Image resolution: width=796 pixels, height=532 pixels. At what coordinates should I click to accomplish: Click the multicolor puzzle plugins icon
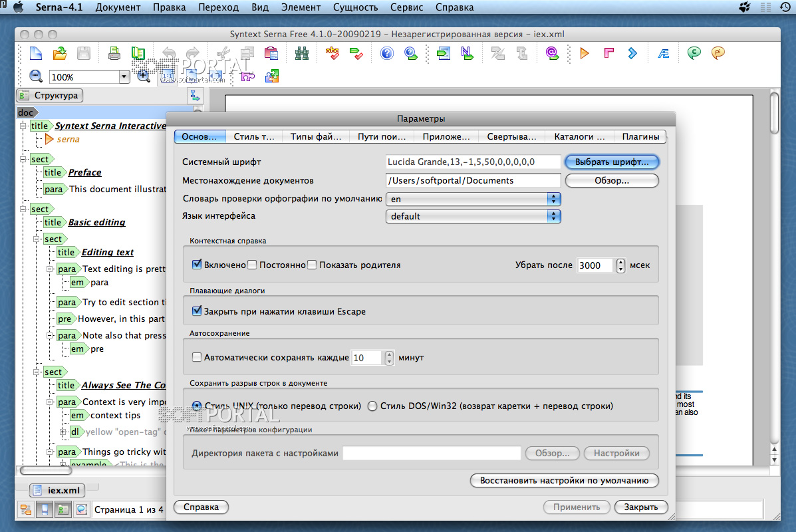[x=272, y=76]
